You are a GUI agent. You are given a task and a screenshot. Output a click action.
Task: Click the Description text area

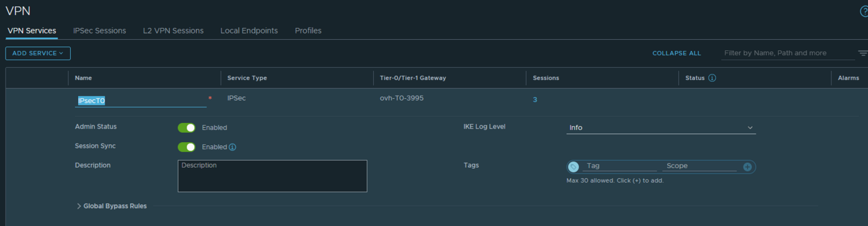point(272,176)
